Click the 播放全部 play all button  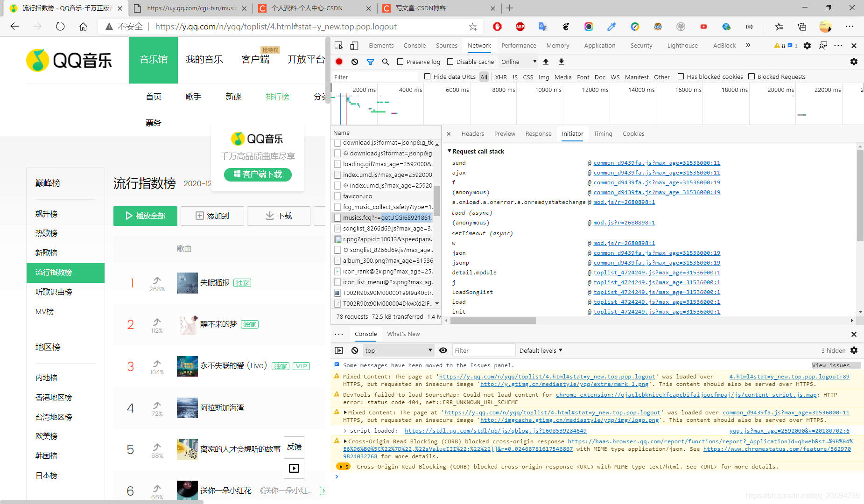click(145, 216)
